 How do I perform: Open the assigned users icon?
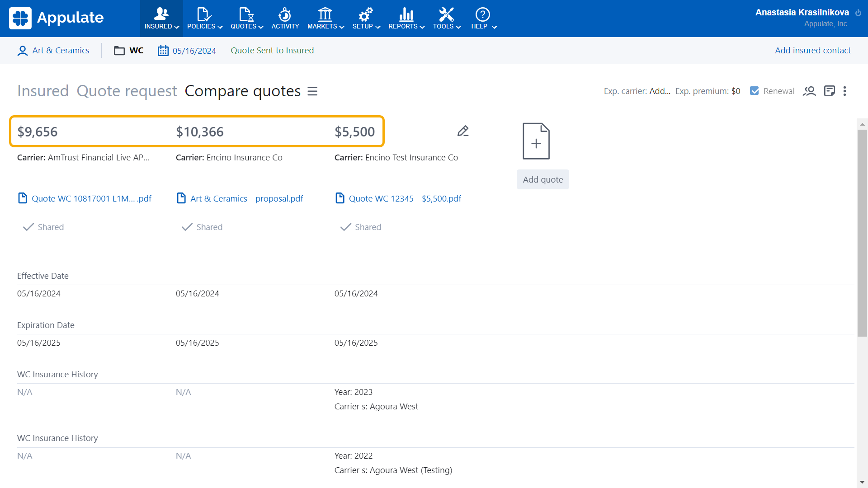click(809, 91)
